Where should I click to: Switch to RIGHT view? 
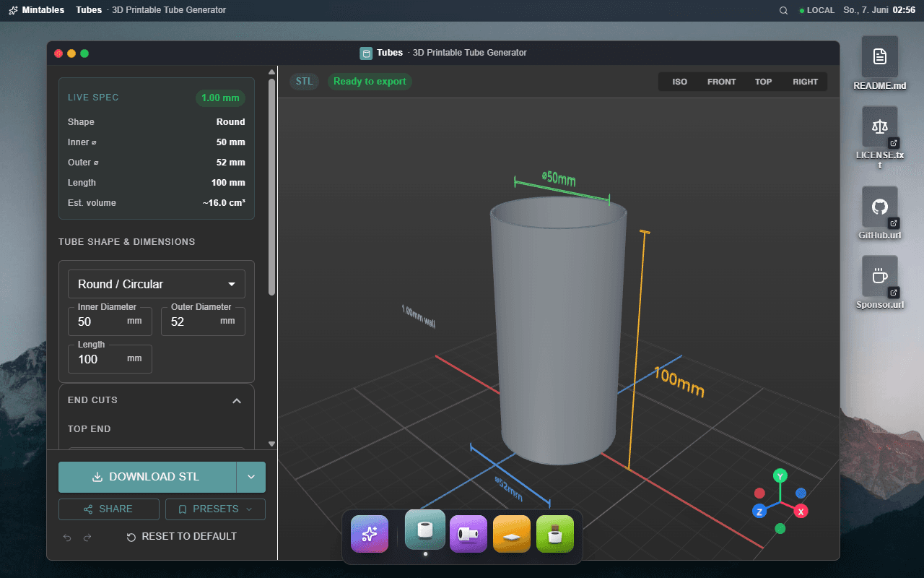tap(806, 82)
